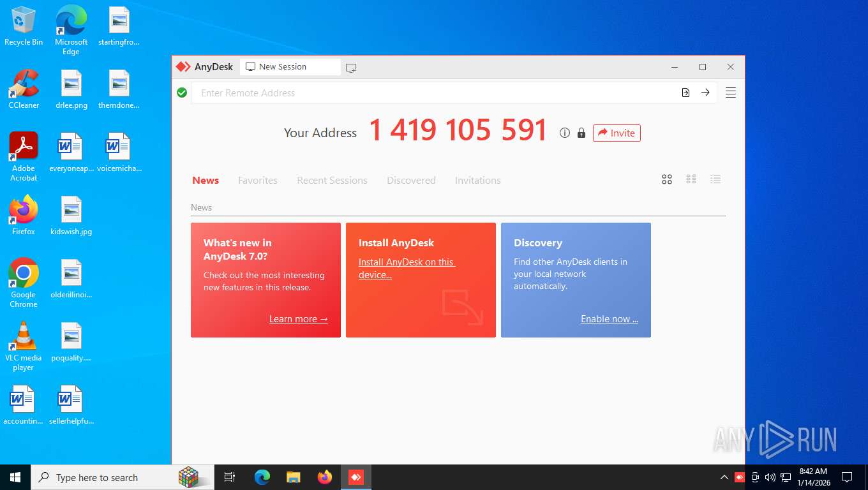The width and height of the screenshot is (868, 490).
Task: Switch to large tiles view
Action: 667,179
